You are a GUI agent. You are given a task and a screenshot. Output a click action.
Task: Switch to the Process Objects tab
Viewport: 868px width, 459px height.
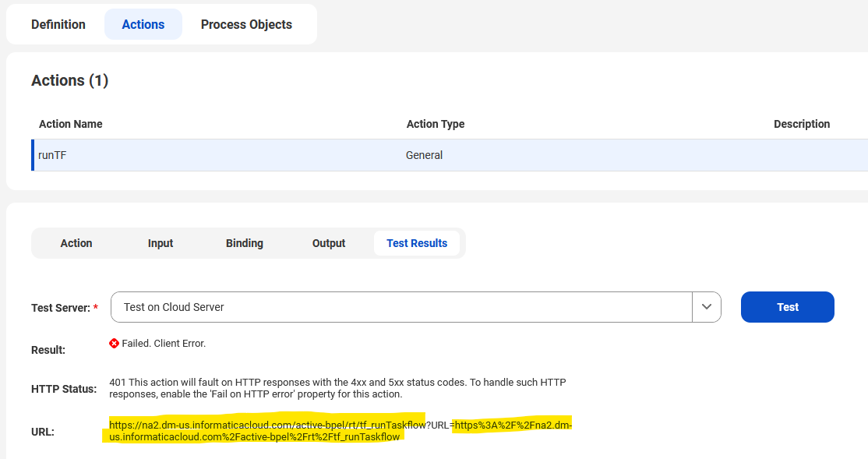[x=246, y=24]
